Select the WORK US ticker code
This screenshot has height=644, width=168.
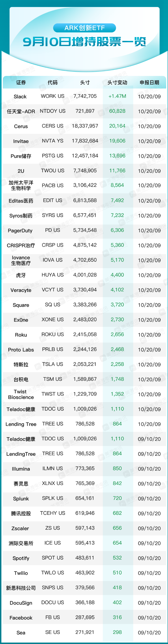coord(53,96)
